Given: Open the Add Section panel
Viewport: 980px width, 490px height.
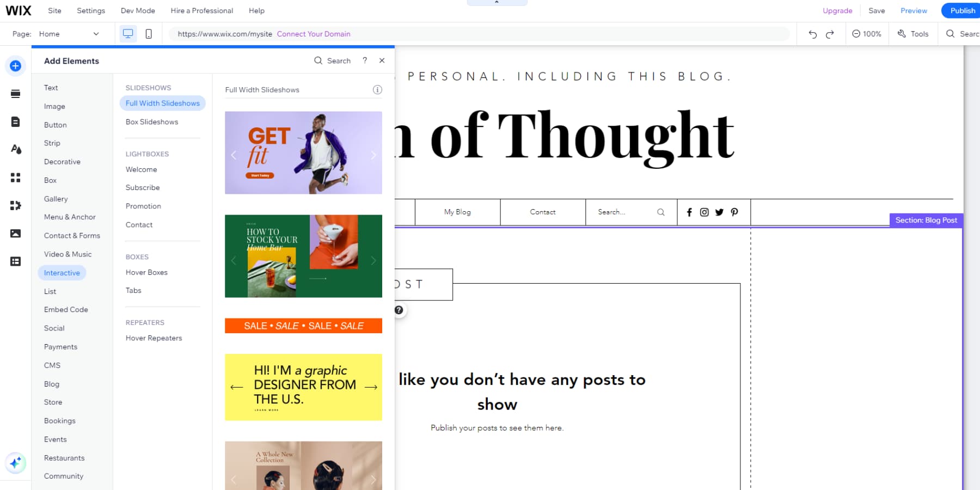Looking at the screenshot, I should click(15, 94).
